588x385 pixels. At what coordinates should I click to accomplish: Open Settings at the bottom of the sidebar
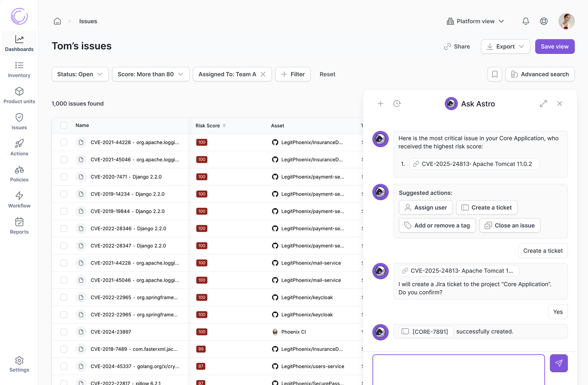point(19,364)
